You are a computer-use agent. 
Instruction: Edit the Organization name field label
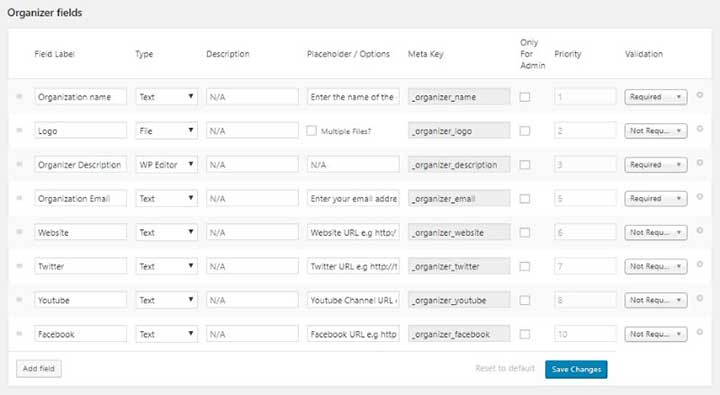pos(80,97)
